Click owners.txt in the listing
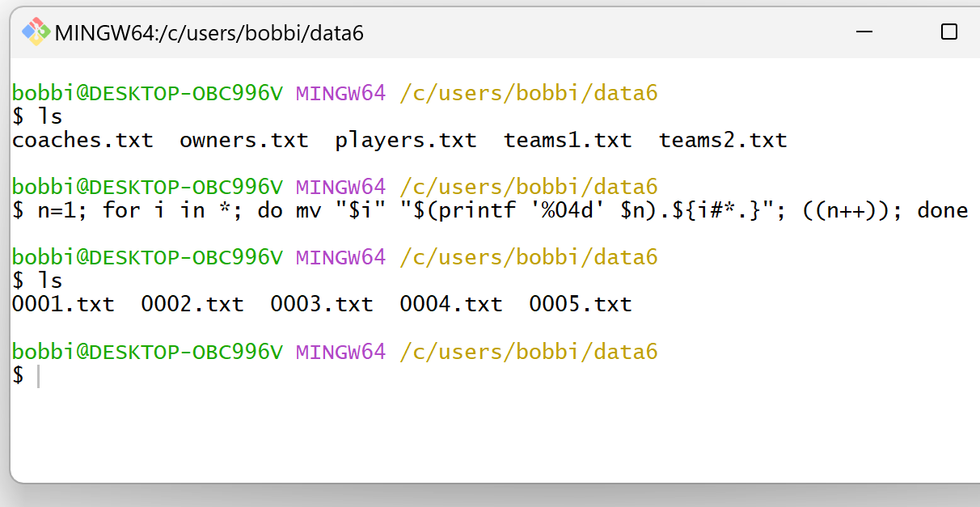This screenshot has width=980, height=507. pyautogui.click(x=244, y=141)
